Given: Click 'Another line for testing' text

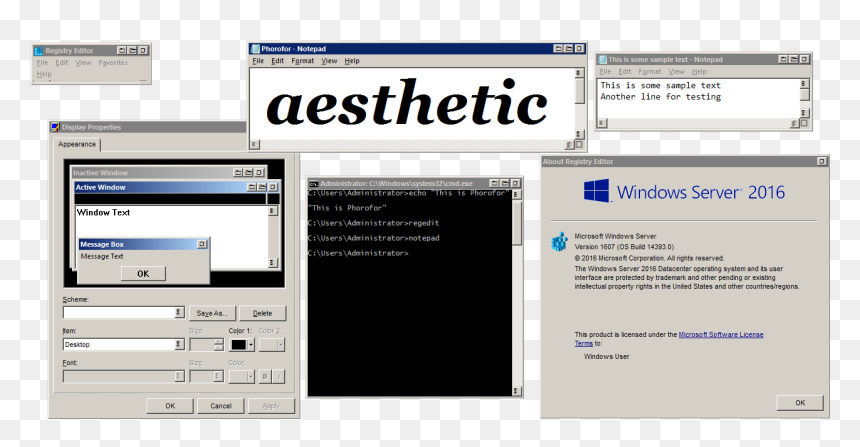Looking at the screenshot, I should 660,97.
